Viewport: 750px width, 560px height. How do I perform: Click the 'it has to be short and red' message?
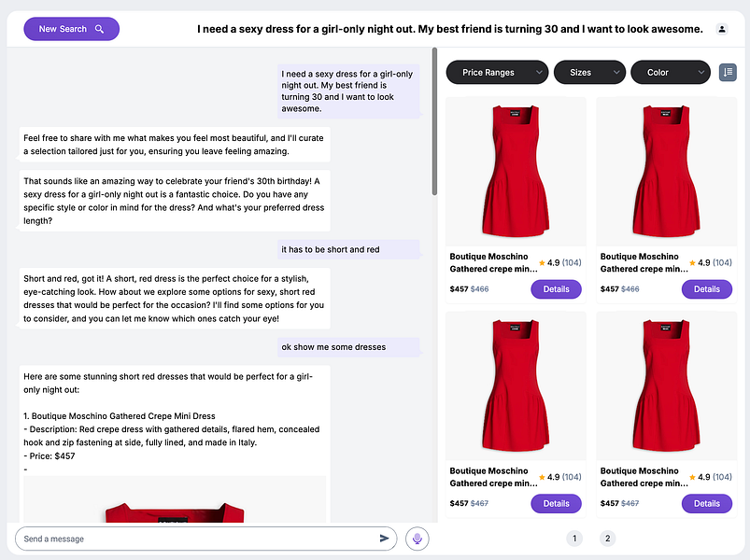coord(348,249)
